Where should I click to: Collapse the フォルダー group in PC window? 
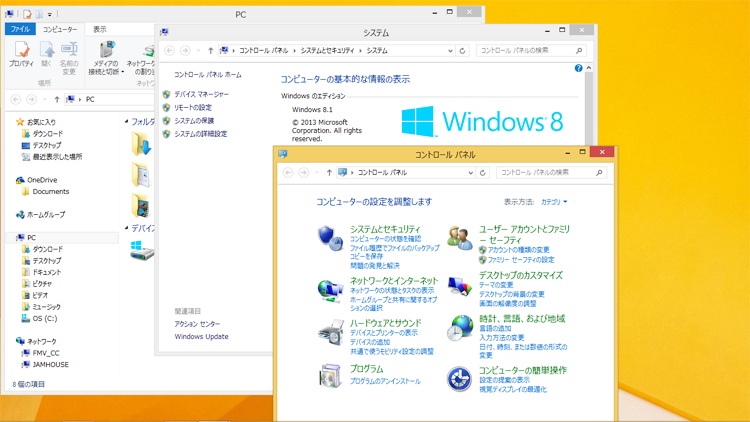127,122
